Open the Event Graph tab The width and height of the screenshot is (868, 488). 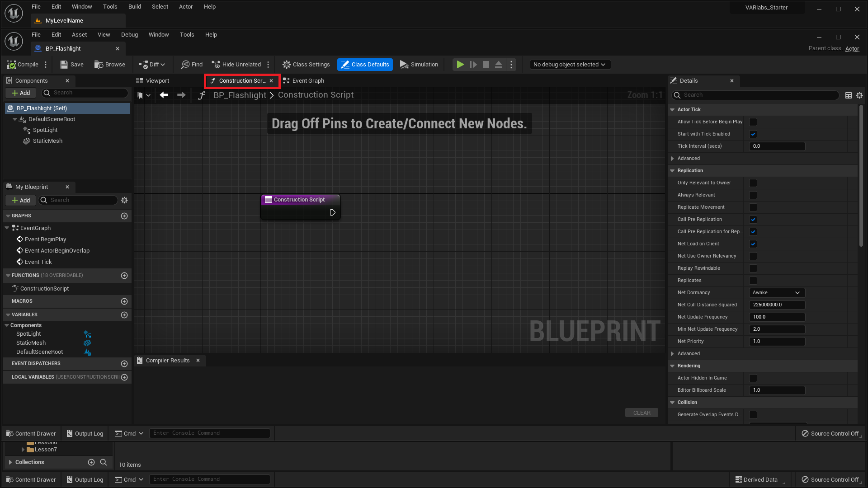coord(307,80)
